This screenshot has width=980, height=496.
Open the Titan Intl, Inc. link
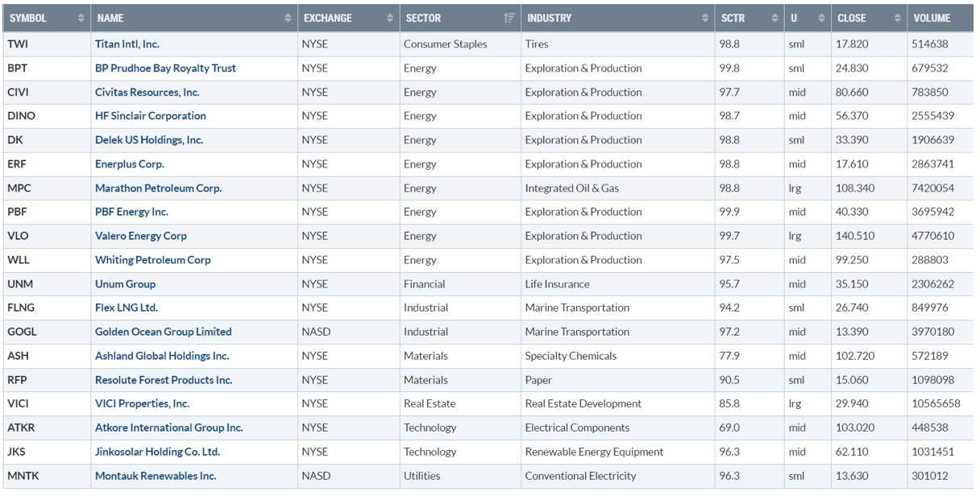(x=127, y=44)
